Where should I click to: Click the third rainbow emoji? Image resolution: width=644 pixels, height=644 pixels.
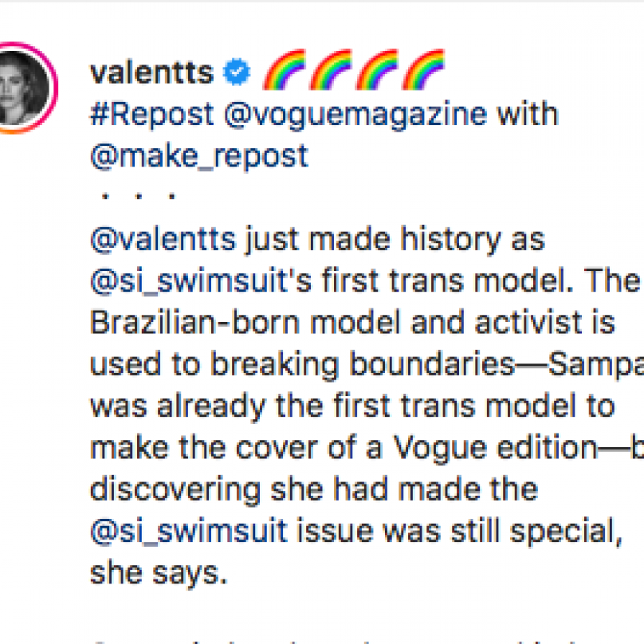click(x=377, y=69)
